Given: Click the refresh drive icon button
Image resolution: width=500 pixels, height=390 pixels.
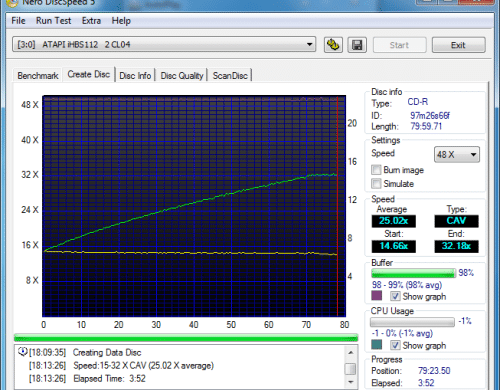Looking at the screenshot, I should click(333, 45).
